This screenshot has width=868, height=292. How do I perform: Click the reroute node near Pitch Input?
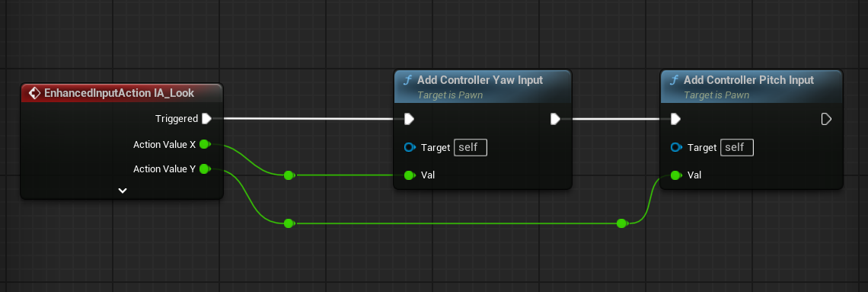(x=621, y=223)
